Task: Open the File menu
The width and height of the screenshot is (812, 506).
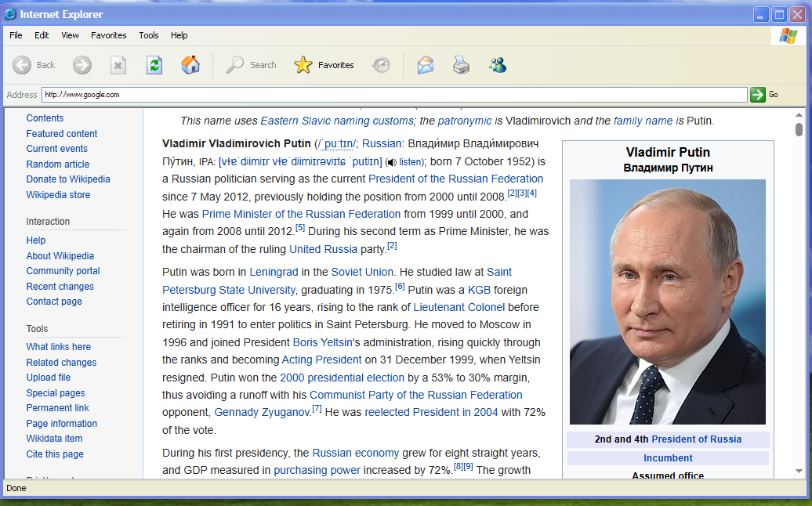Action: point(16,35)
